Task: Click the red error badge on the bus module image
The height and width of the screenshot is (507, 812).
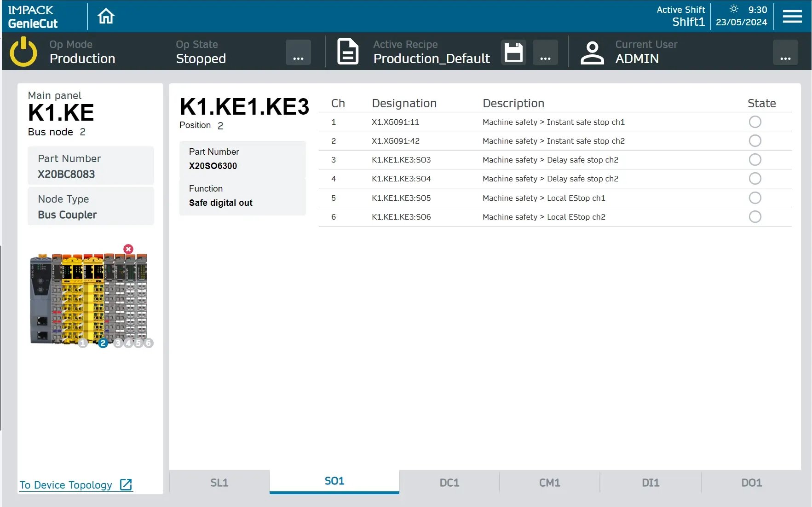Action: pyautogui.click(x=128, y=249)
